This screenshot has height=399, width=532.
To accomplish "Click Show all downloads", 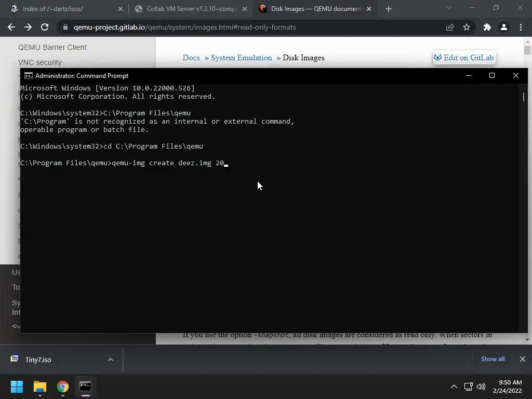I will click(x=493, y=359).
